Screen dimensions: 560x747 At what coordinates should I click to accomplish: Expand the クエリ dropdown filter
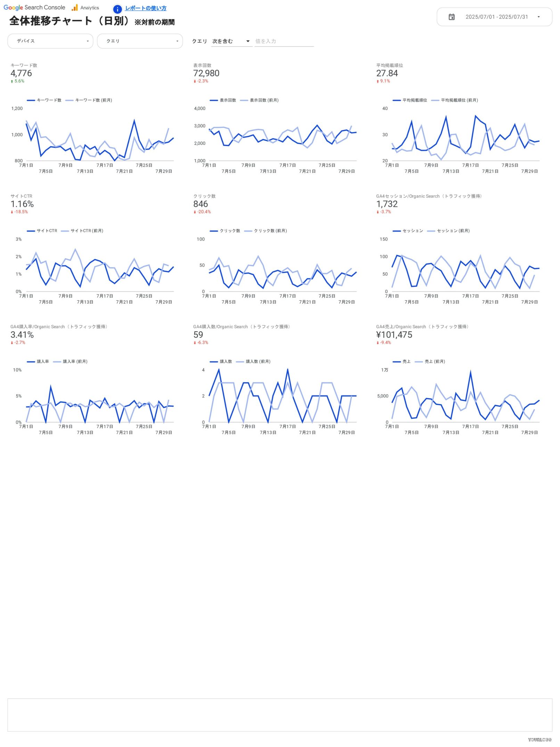click(x=140, y=41)
